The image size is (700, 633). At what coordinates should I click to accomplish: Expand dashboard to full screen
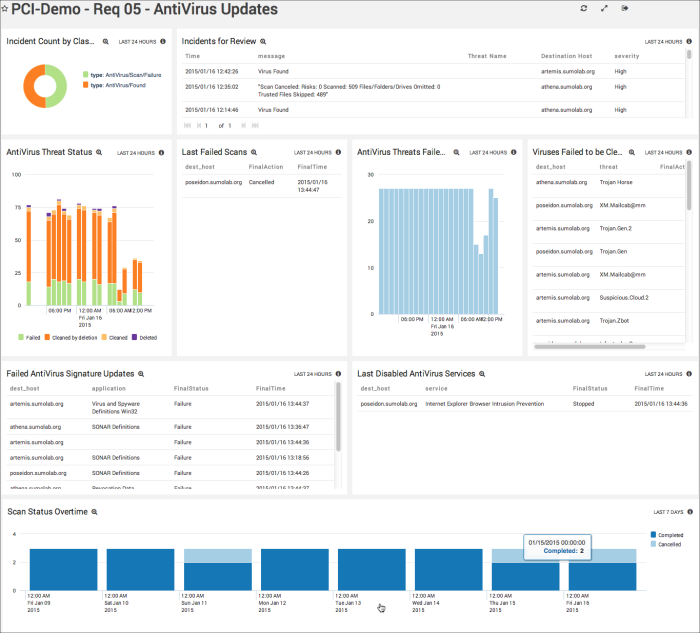click(x=604, y=9)
